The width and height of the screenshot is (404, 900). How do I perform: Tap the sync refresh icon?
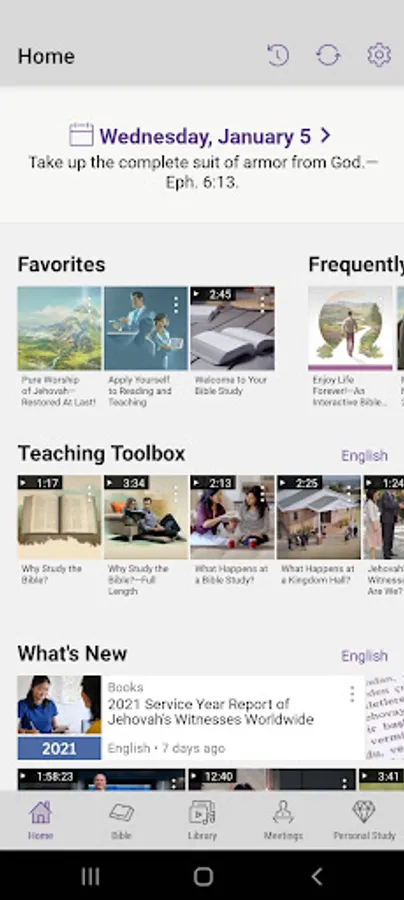point(328,56)
